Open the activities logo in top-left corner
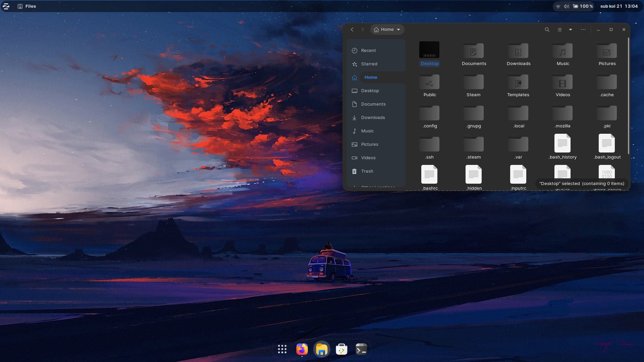The width and height of the screenshot is (644, 362). tap(6, 6)
